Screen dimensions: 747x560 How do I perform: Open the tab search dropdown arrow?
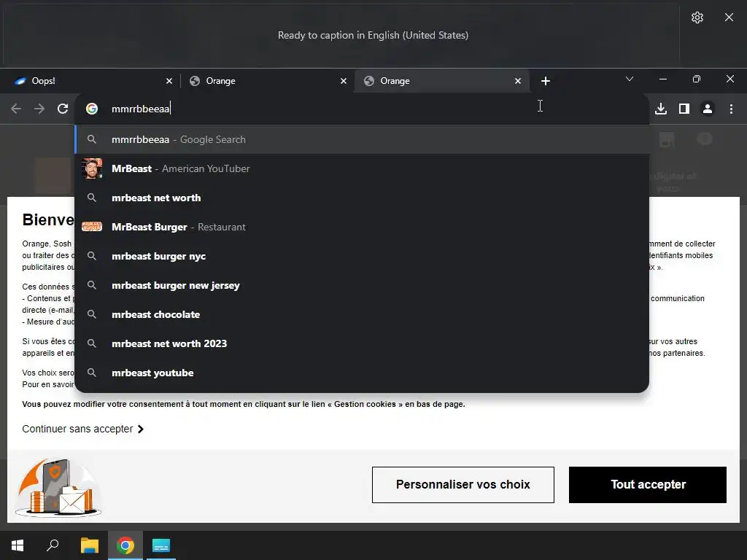630,79
